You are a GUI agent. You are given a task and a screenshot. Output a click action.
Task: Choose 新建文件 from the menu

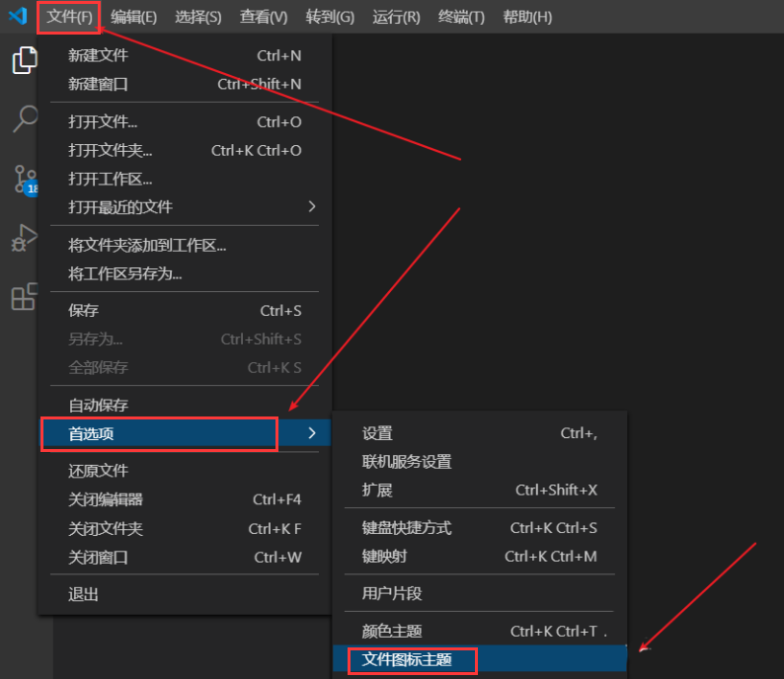click(x=185, y=55)
